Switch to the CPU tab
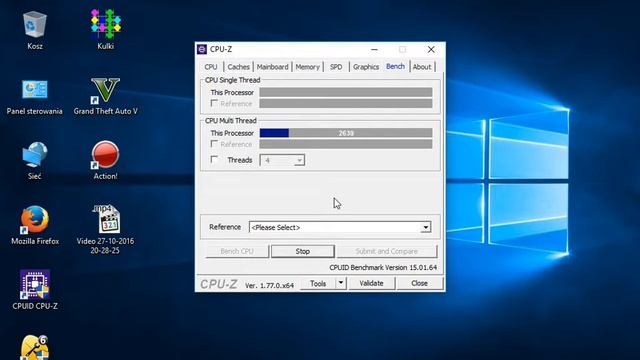640x360 pixels. pos(211,67)
